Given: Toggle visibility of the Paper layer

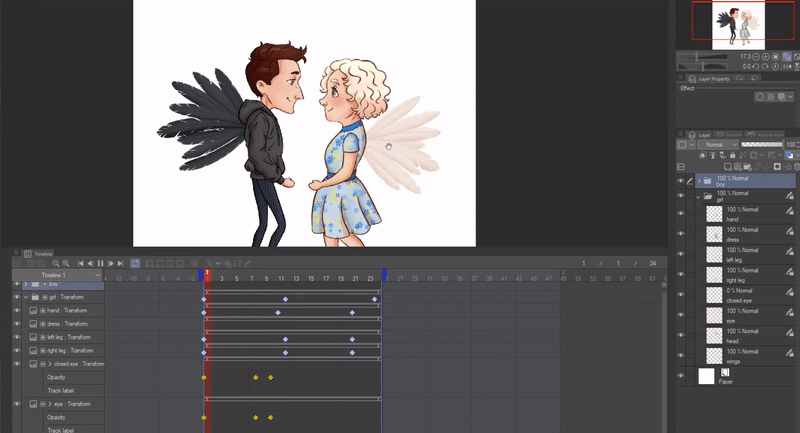Looking at the screenshot, I should click(681, 376).
